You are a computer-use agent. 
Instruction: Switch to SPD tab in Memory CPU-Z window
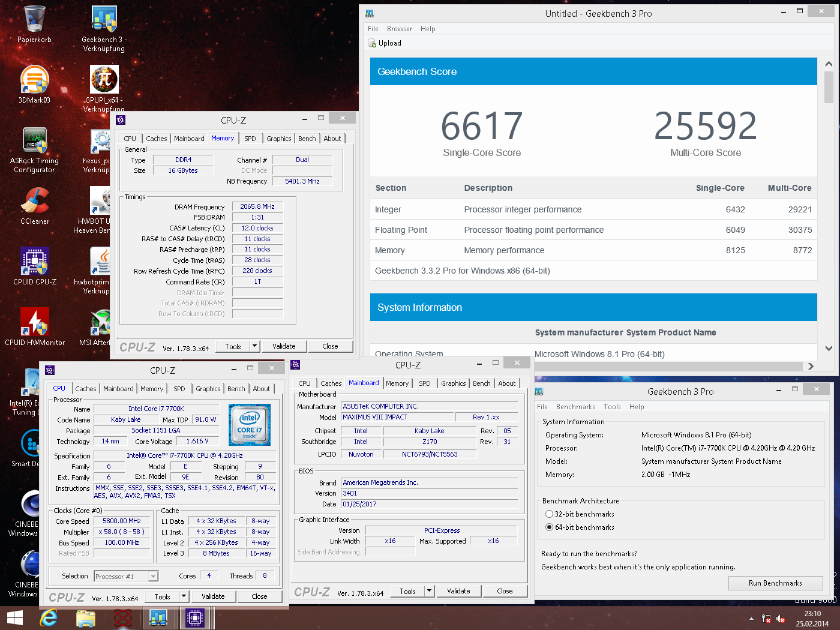[x=250, y=139]
